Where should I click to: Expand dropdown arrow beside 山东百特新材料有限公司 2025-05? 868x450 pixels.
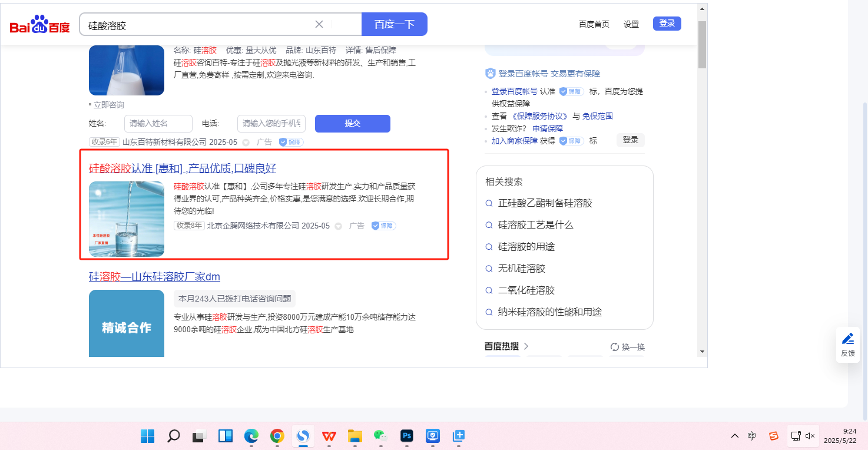tap(246, 143)
